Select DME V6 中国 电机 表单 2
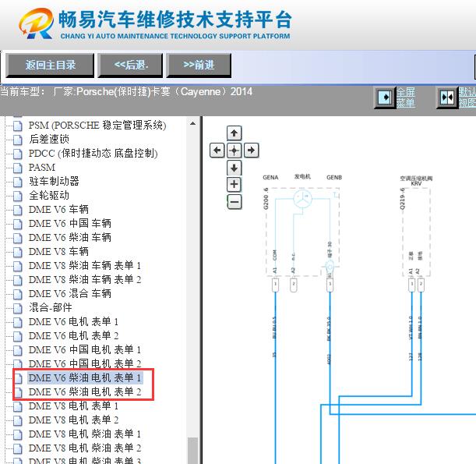 click(85, 363)
